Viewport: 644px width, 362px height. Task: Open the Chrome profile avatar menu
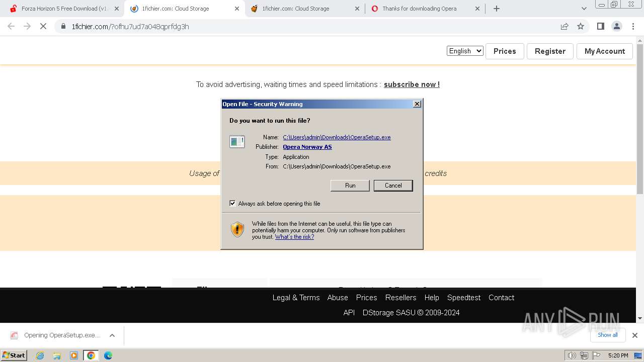tap(617, 26)
